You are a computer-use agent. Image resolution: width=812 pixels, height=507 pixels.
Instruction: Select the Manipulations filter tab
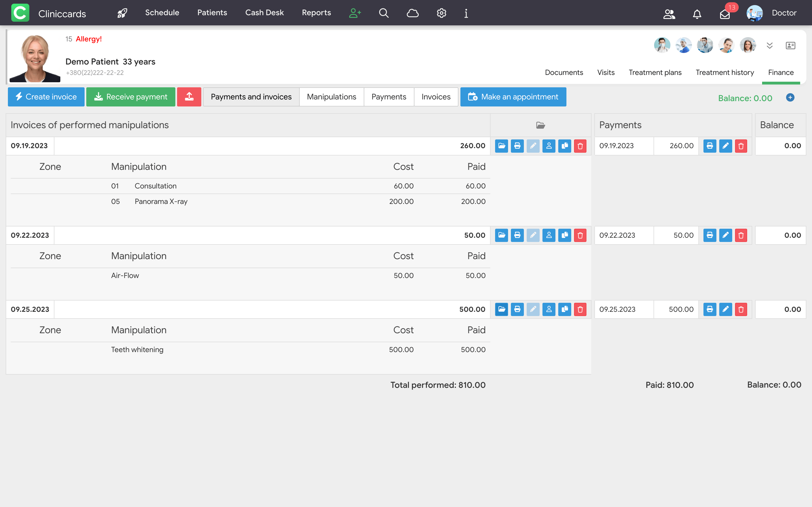click(331, 97)
